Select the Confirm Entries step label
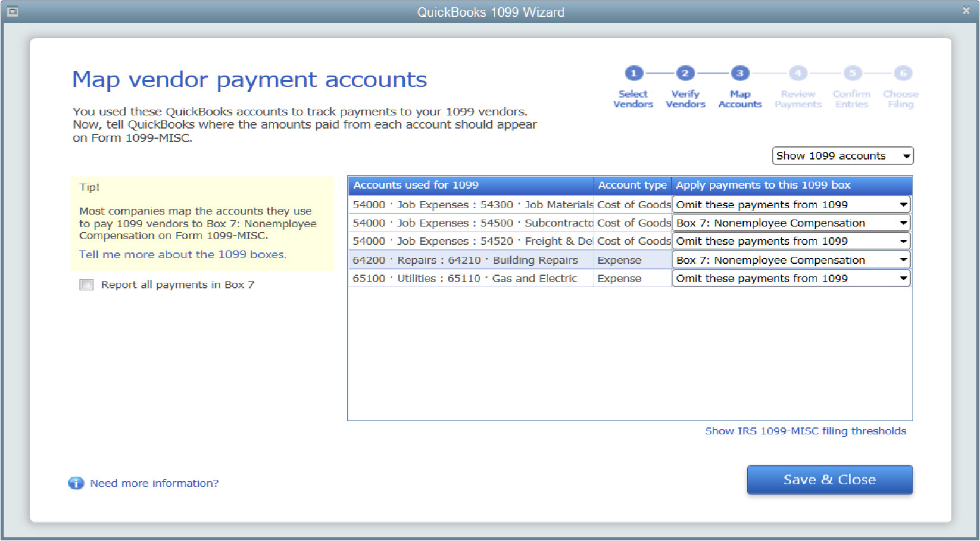Screen dimensions: 980x541 pos(851,99)
